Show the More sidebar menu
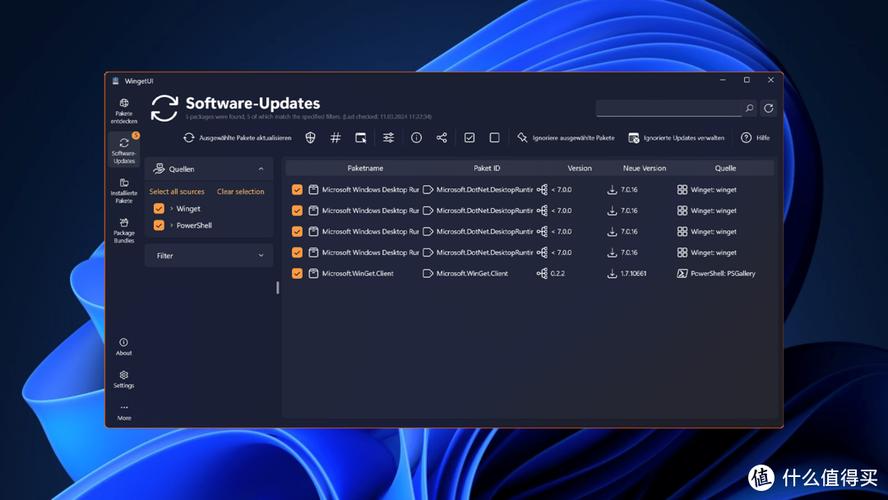 123,412
